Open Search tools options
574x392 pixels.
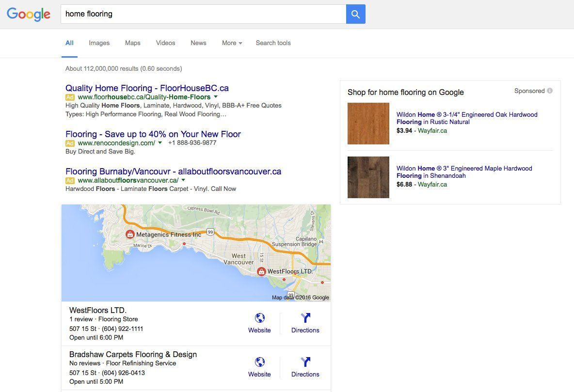tap(273, 43)
